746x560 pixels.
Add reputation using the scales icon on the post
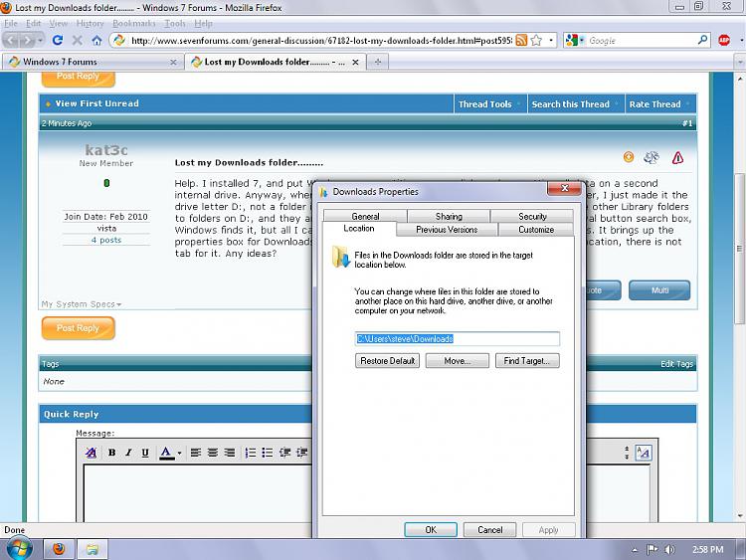point(652,157)
